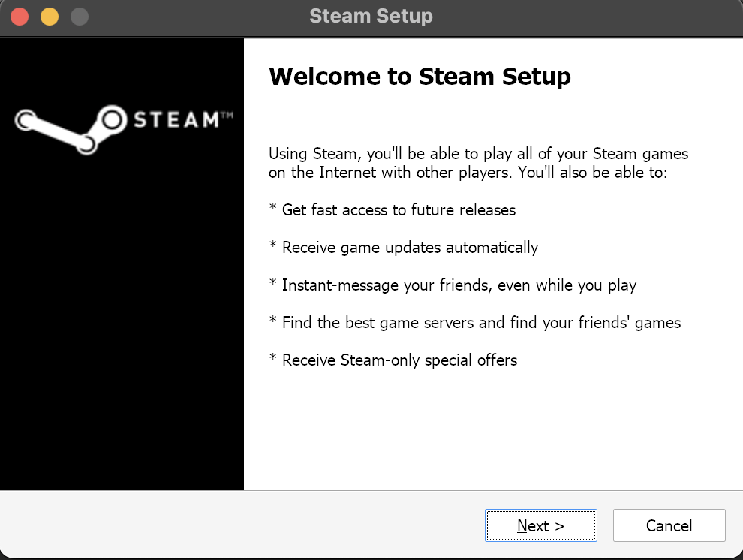The height and width of the screenshot is (560, 743).
Task: Click the intro paragraph starting 'Using Steam'
Action: coord(478,155)
